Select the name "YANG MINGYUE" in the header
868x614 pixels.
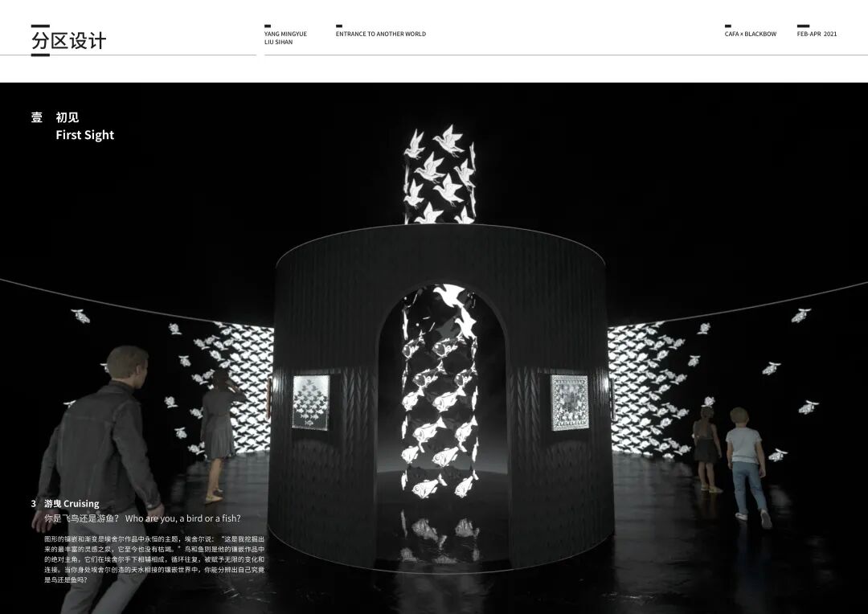[285, 34]
